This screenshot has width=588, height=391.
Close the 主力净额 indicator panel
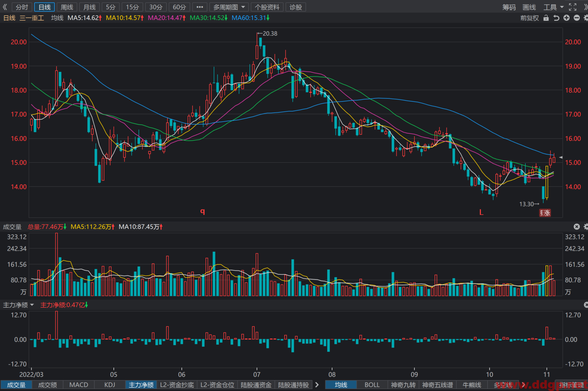586,305
